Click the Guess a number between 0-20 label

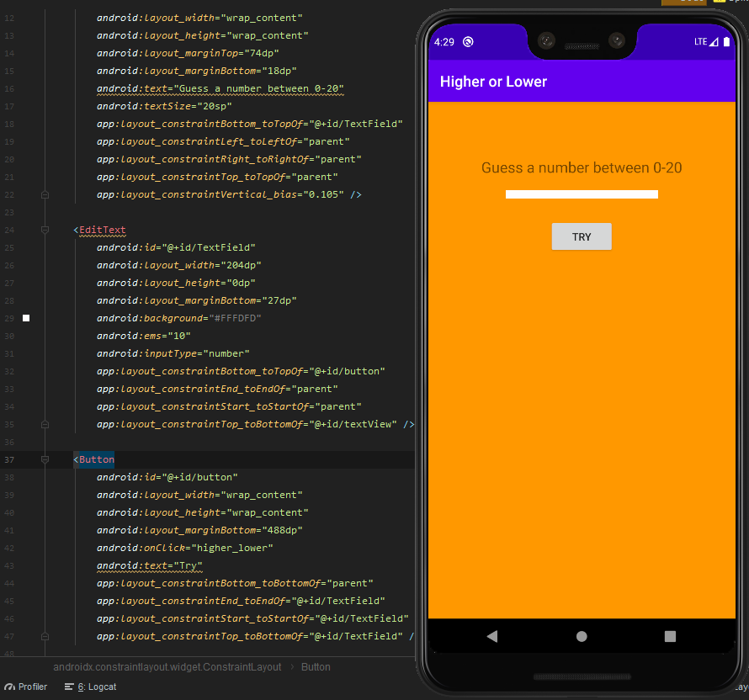pyautogui.click(x=582, y=167)
